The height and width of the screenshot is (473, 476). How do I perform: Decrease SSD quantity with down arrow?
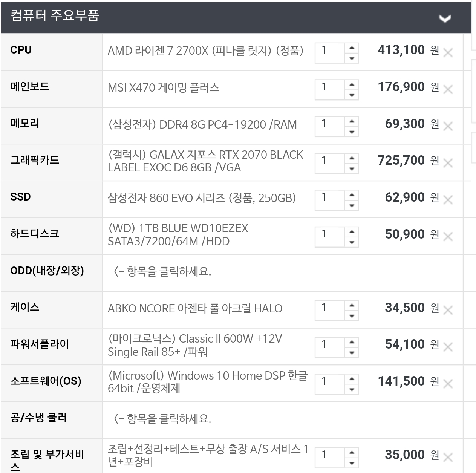click(x=352, y=205)
